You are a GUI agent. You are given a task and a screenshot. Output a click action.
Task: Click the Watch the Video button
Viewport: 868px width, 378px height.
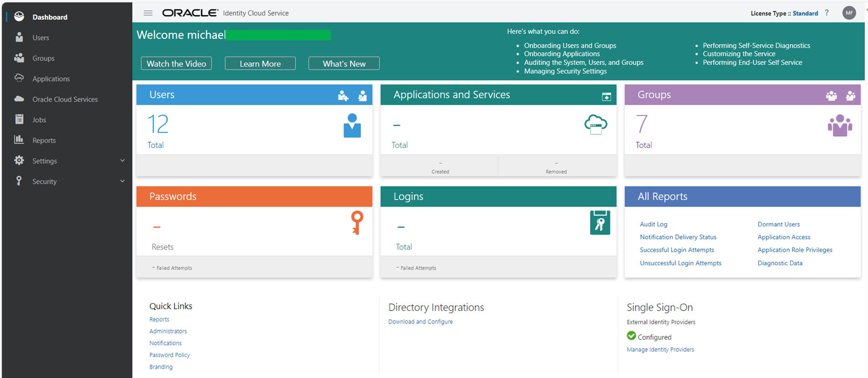pyautogui.click(x=177, y=63)
